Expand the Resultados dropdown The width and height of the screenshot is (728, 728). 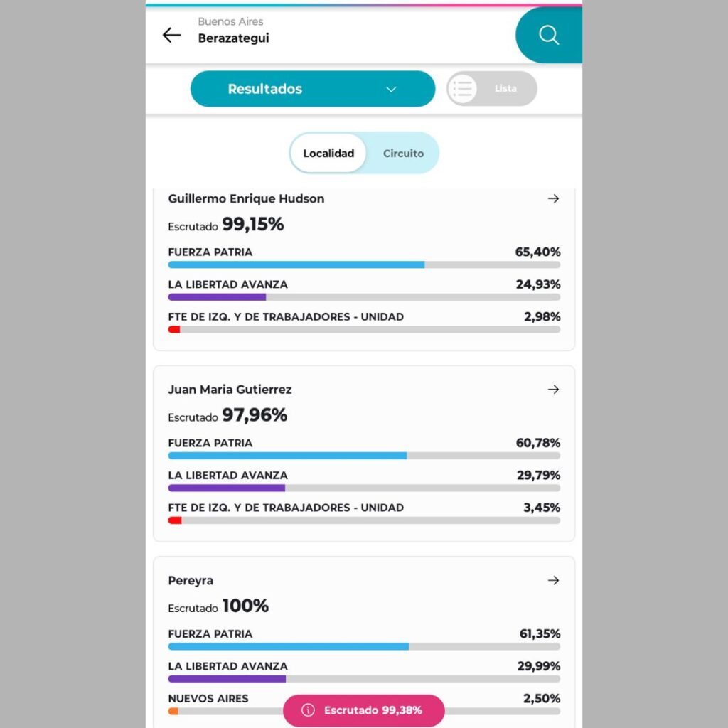(x=312, y=89)
